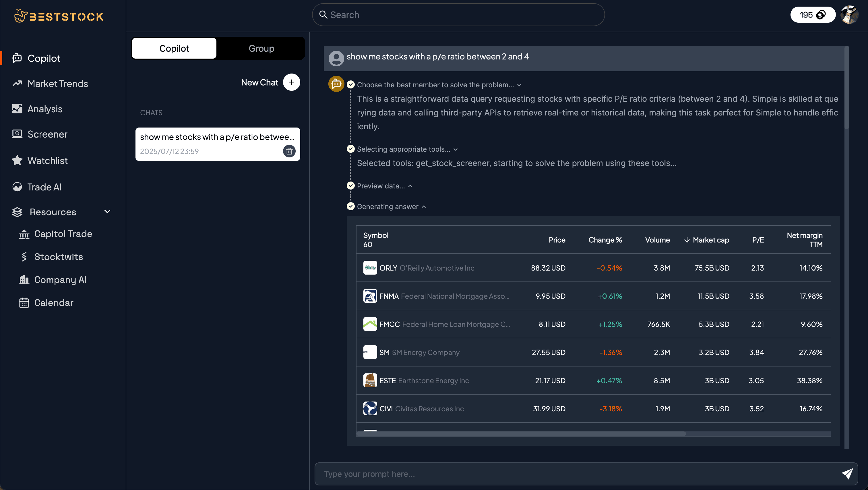Collapse the 'Preview data' step

pos(410,186)
